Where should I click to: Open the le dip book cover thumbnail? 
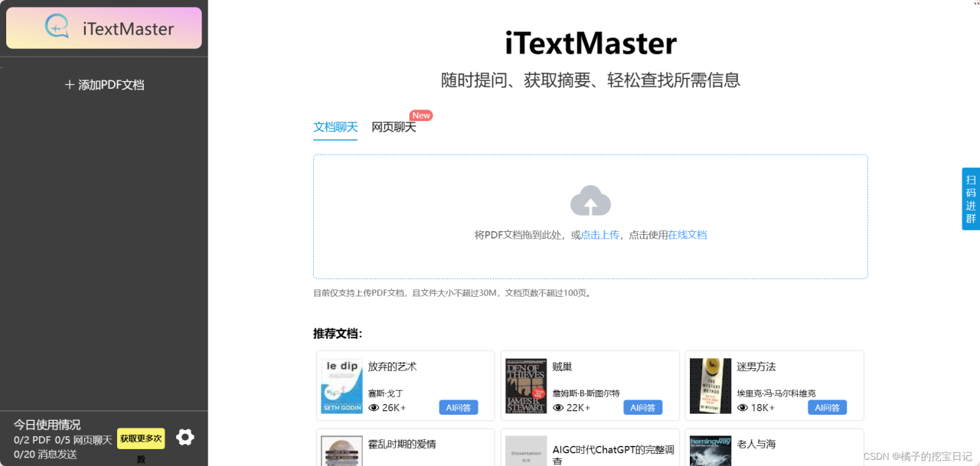341,386
